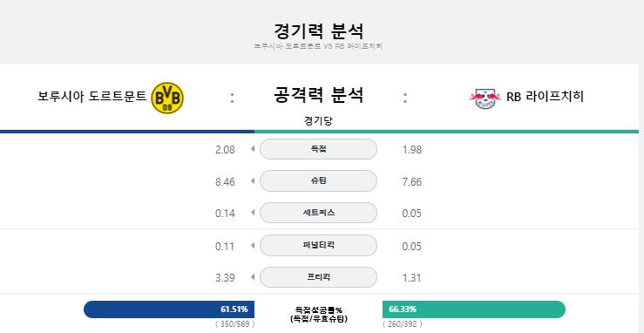Screen dimensions: 644x333
Task: Click the 경기력 분석 page title
Action: 318,31
